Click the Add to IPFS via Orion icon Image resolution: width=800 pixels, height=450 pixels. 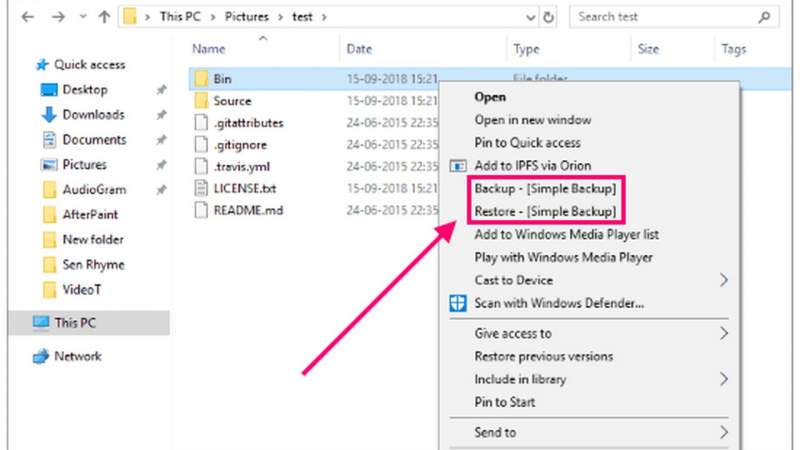click(x=458, y=166)
